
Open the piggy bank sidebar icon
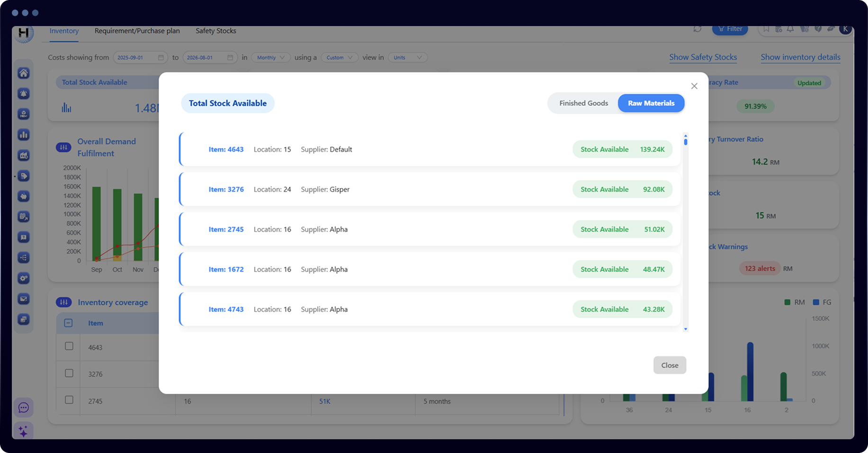point(24,196)
